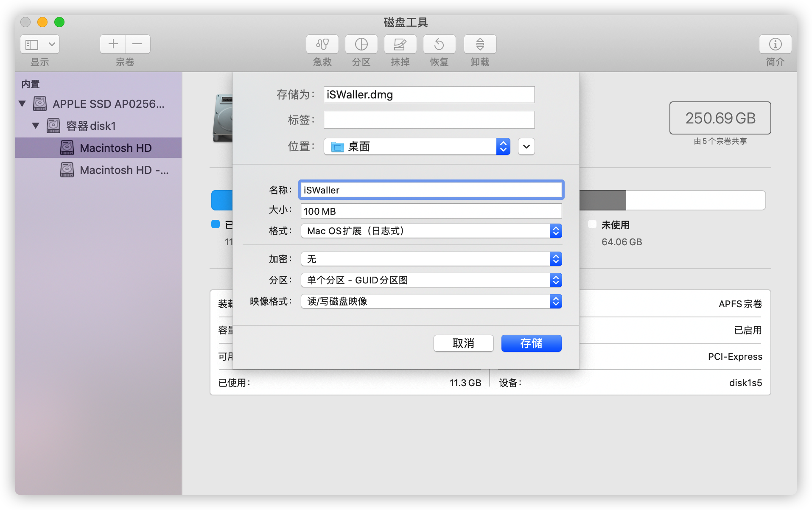Collapse the 容器 disk1 disclosure triangle
The image size is (812, 510).
click(x=36, y=126)
